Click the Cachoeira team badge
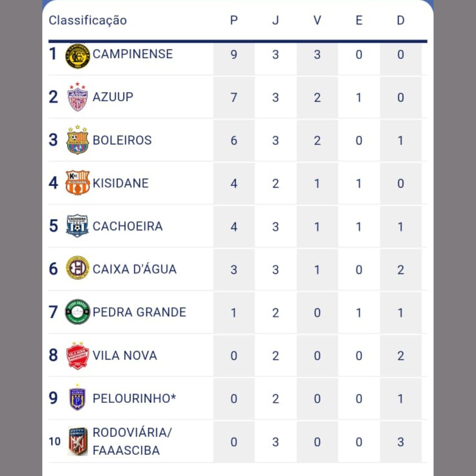The height and width of the screenshot is (476, 476). (78, 226)
